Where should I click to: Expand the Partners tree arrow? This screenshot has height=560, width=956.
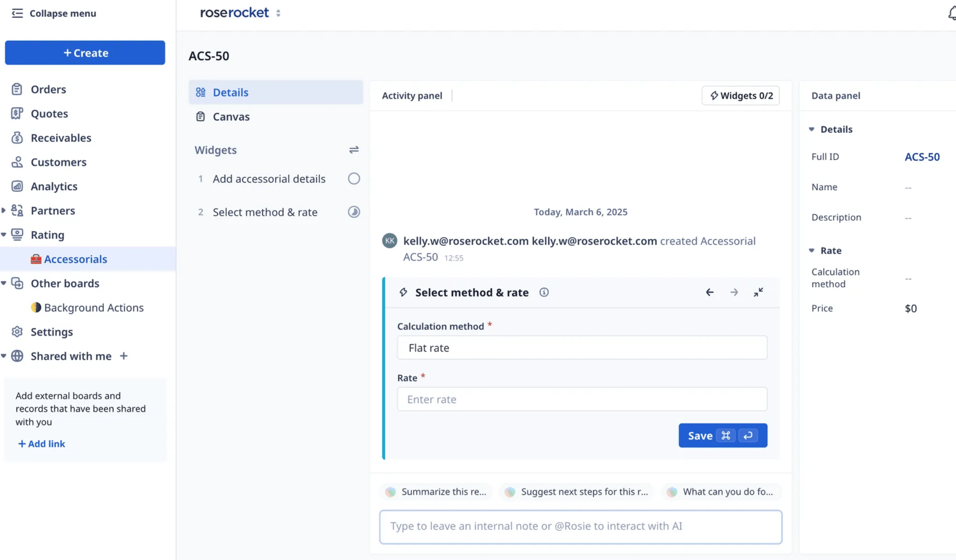click(4, 211)
